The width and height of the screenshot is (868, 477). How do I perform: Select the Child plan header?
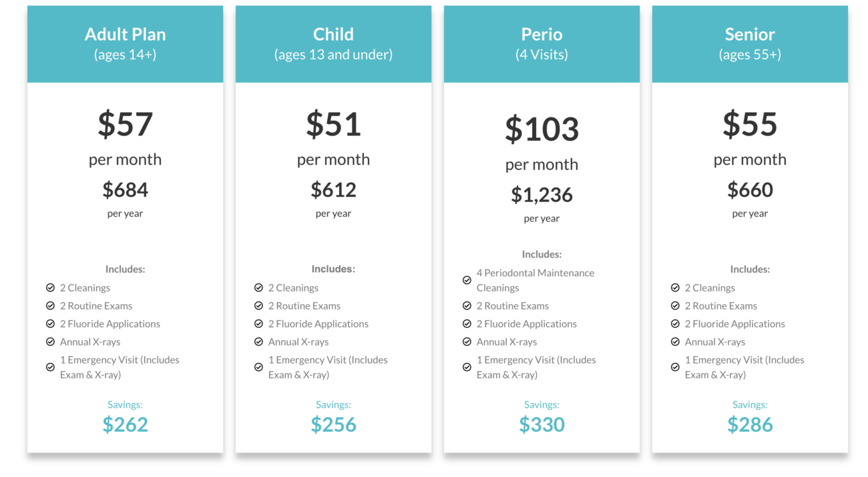(333, 44)
